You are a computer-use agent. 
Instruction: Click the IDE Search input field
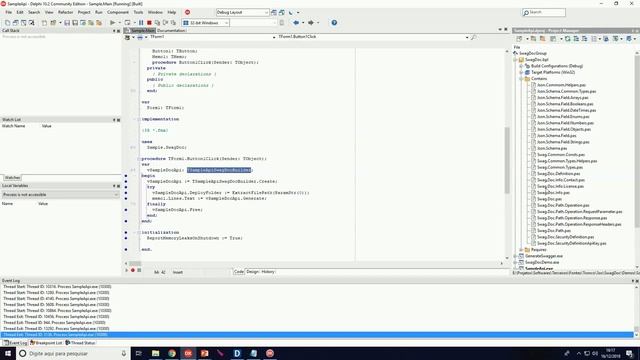544,13
